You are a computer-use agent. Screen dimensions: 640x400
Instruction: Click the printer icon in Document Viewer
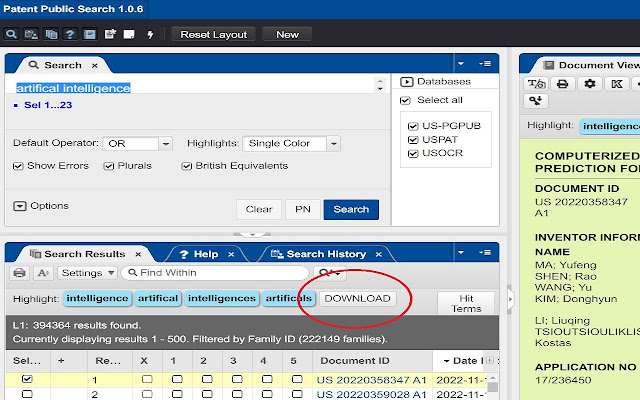(562, 84)
